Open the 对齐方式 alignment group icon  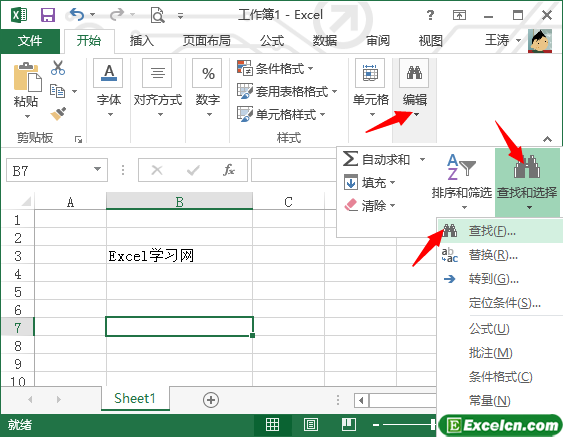pyautogui.click(x=157, y=73)
